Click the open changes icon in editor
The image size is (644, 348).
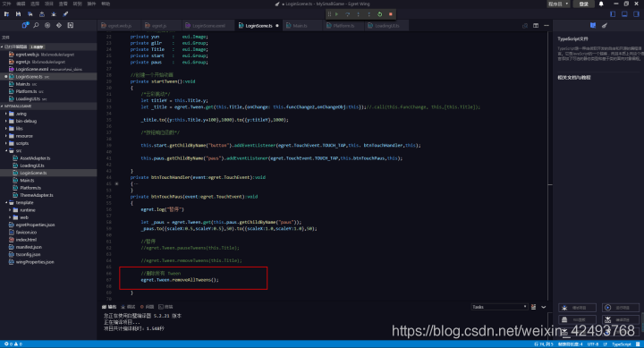coord(525,25)
